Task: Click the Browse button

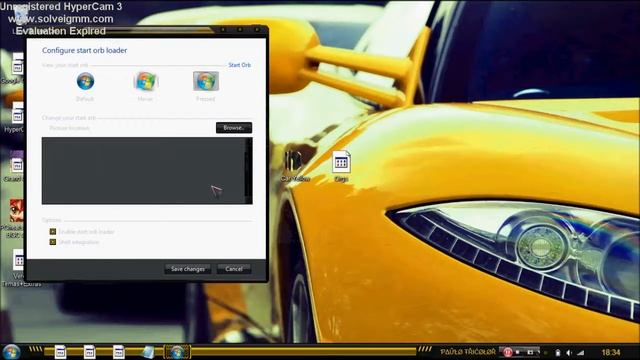Action: 234,128
